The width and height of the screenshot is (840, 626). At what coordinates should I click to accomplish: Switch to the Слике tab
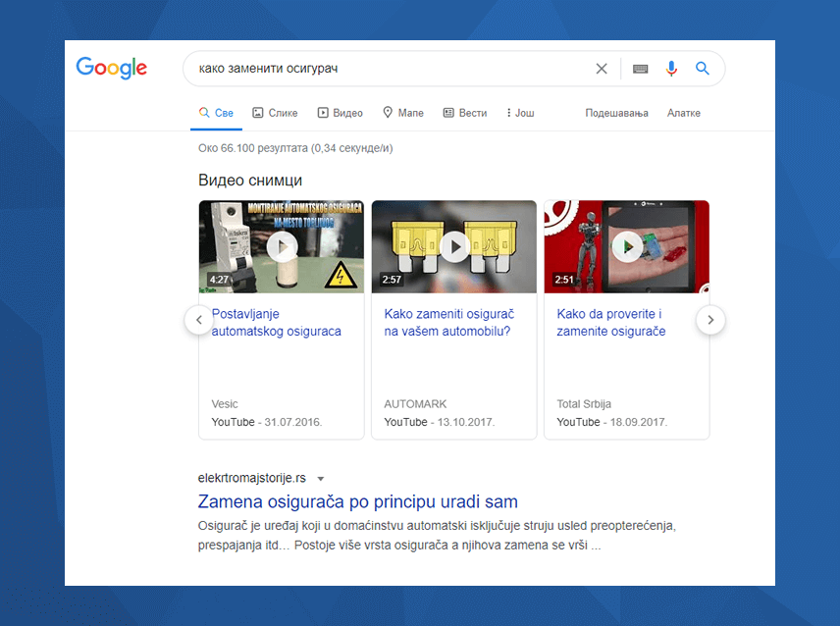tap(275, 113)
